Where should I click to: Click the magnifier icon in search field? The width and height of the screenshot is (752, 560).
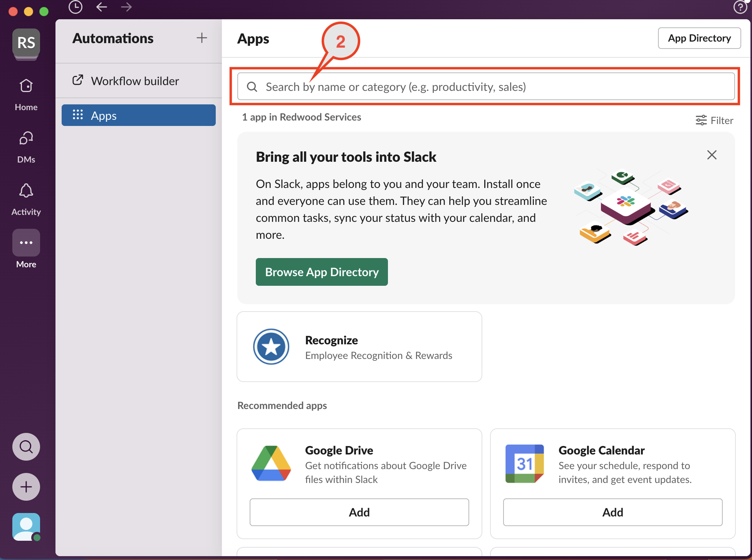pos(252,87)
